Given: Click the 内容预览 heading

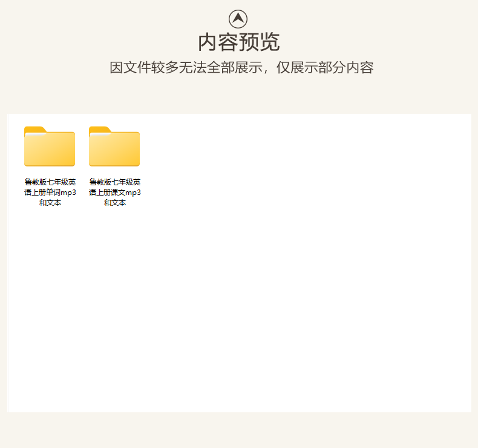Looking at the screenshot, I should (238, 42).
